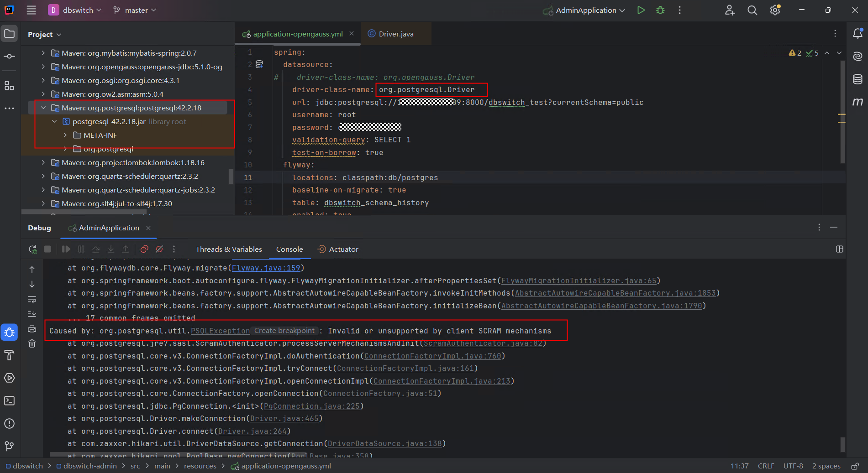Clear all console output with trash icon
Viewport: 868px width, 473px height.
[x=32, y=343]
